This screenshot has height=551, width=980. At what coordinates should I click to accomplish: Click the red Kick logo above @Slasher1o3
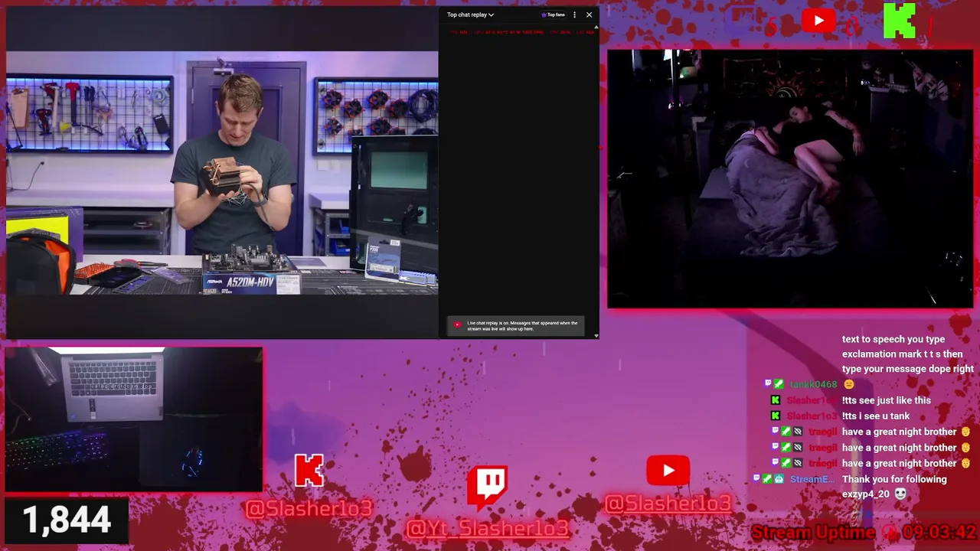309,471
